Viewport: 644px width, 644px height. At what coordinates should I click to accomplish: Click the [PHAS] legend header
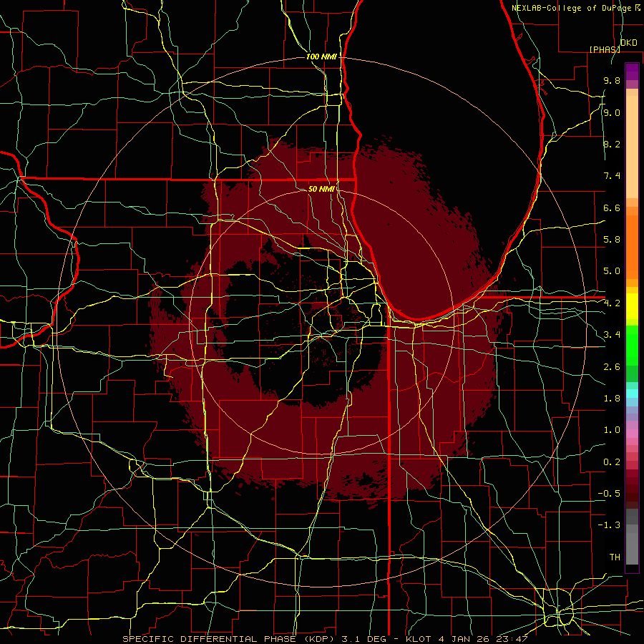604,49
